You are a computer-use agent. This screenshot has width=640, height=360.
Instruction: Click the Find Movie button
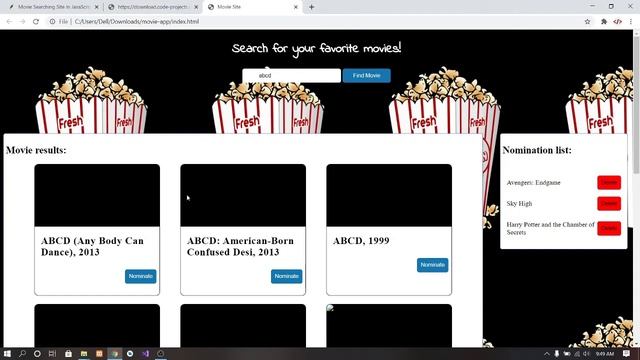(367, 76)
